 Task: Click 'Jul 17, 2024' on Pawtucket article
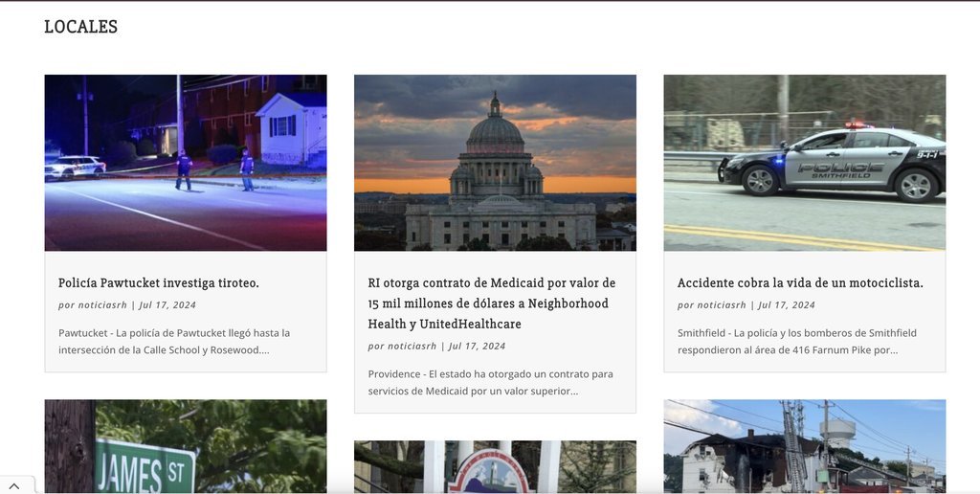[x=167, y=305]
